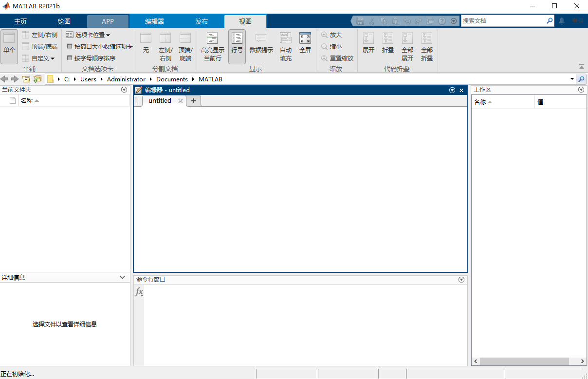Select the 视图 tab

[x=245, y=21]
